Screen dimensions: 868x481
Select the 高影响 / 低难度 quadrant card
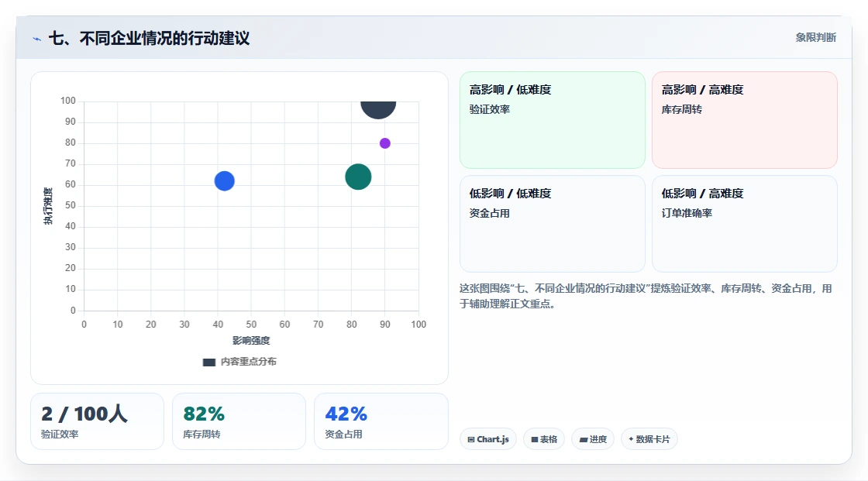552,119
